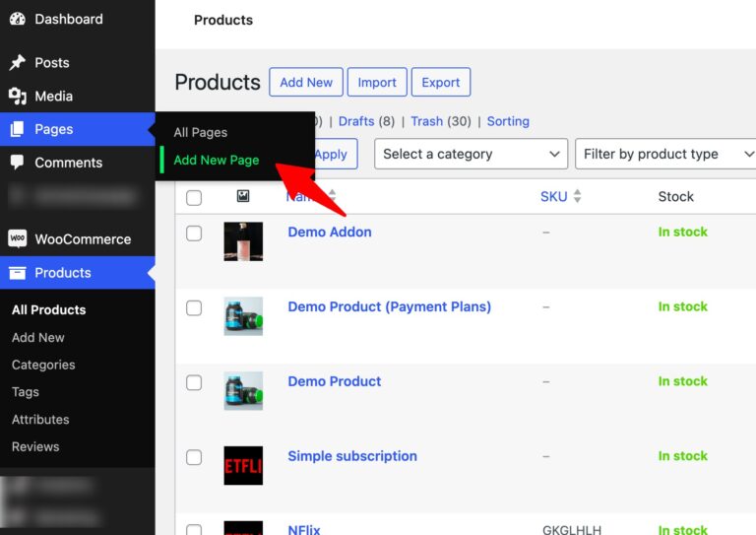Image resolution: width=756 pixels, height=535 pixels.
Task: Open the Simple subscription product link
Action: (352, 456)
